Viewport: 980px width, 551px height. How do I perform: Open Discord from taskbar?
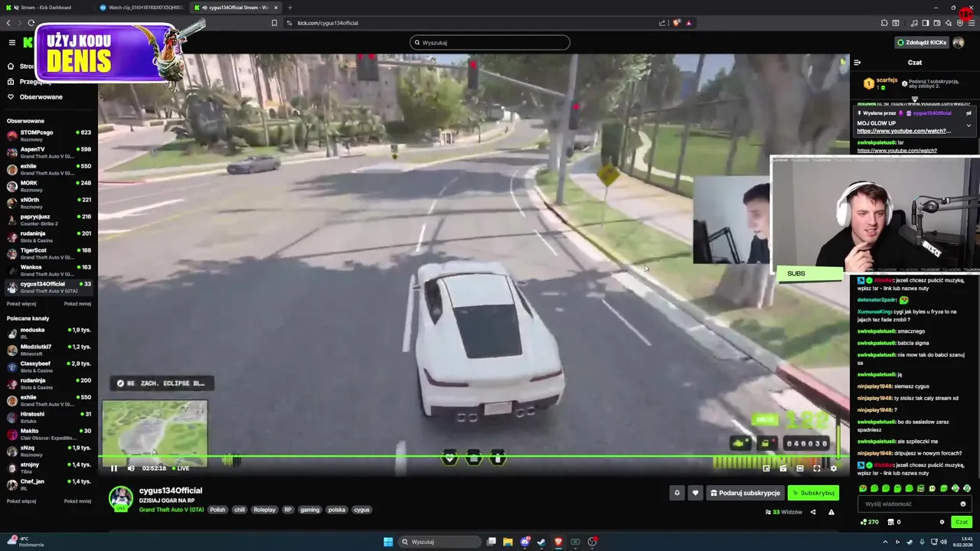(524, 542)
